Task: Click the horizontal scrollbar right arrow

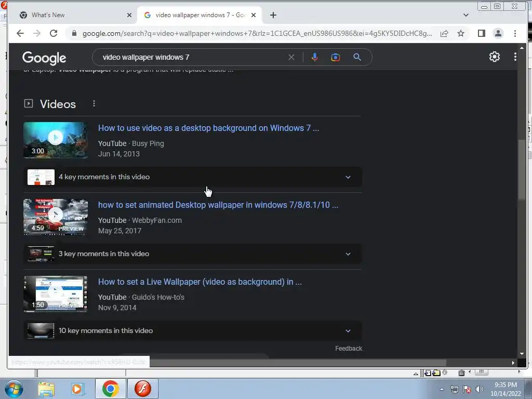Action: (513, 363)
